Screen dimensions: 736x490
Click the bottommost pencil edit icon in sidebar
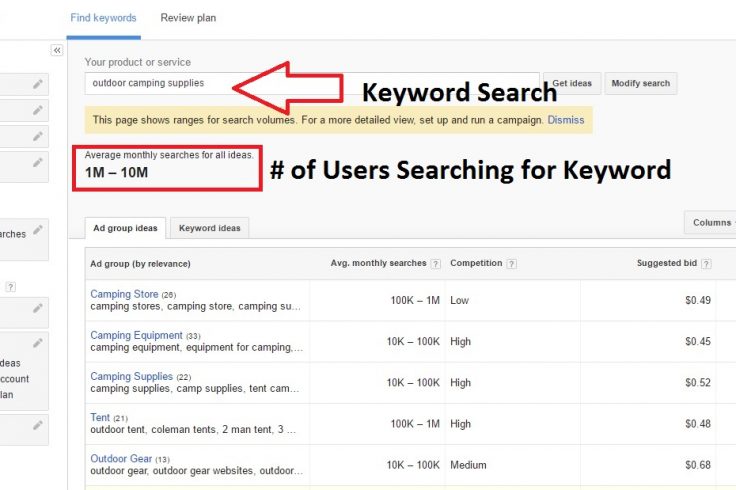[x=38, y=425]
